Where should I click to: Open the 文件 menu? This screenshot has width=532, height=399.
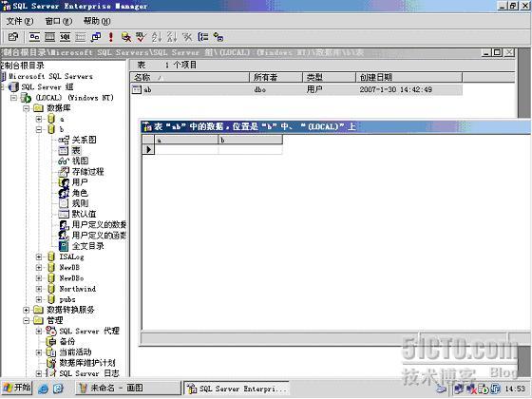click(20, 21)
